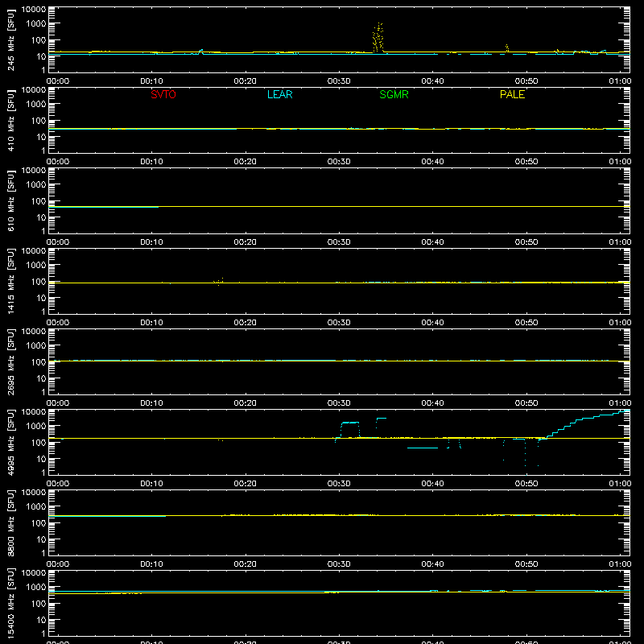Click the cyan LEAR station legend label

click(279, 94)
